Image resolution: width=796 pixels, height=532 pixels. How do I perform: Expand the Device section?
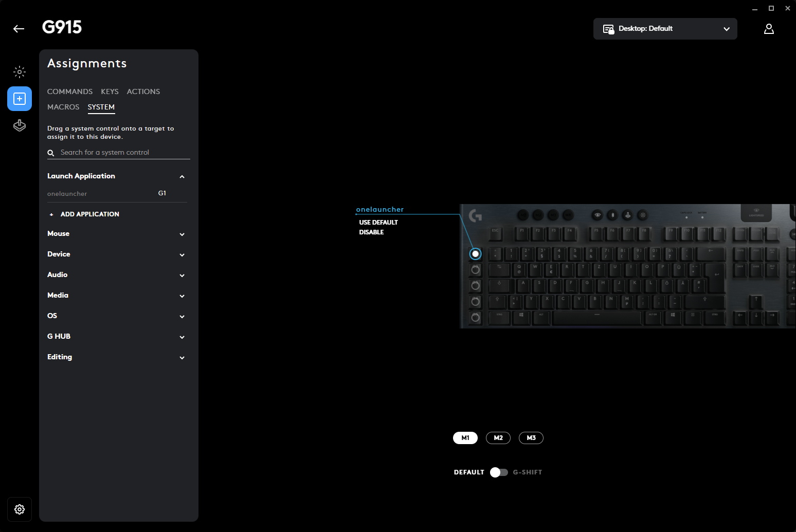point(117,254)
